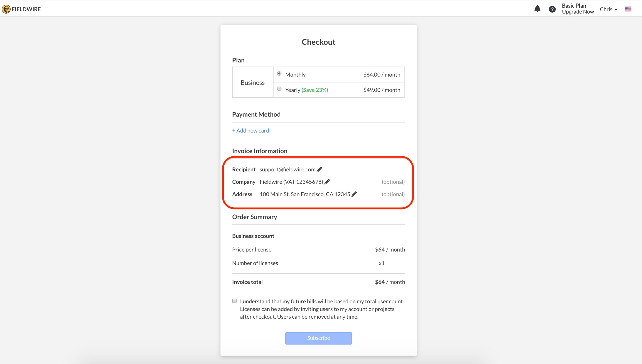
Task: Click the FIELDWIRE brand name text
Action: coord(26,9)
